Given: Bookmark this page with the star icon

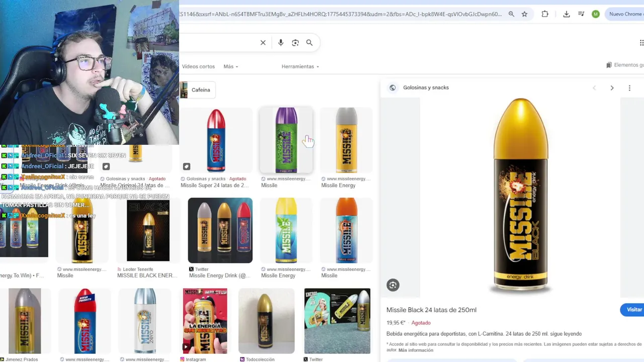Looking at the screenshot, I should point(524,14).
